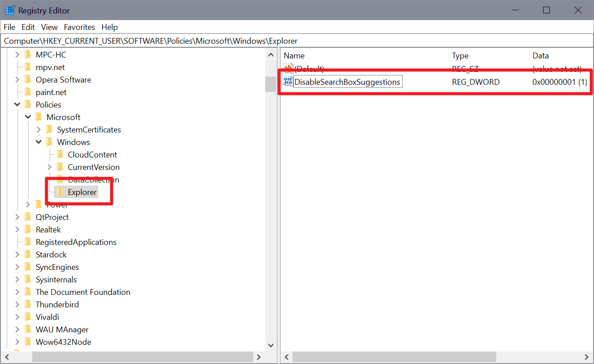594x364 pixels.
Task: Click the CloudContent folder icon
Action: pyautogui.click(x=60, y=155)
